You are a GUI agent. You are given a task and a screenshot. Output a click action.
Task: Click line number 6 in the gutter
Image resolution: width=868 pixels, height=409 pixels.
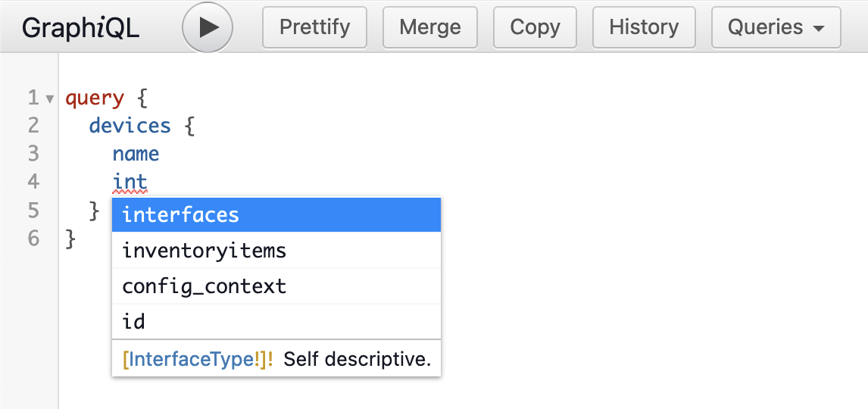pyautogui.click(x=33, y=238)
